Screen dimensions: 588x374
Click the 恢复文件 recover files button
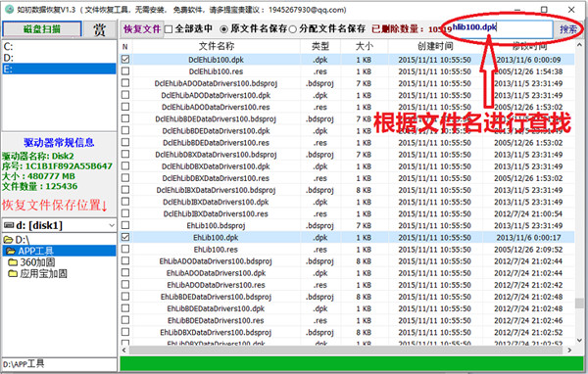click(x=142, y=29)
